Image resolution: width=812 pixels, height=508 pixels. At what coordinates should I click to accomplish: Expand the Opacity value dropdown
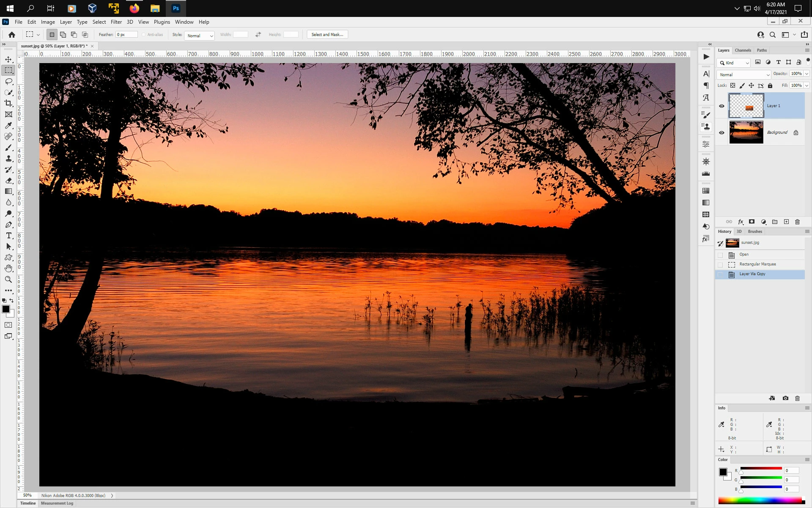[807, 74]
